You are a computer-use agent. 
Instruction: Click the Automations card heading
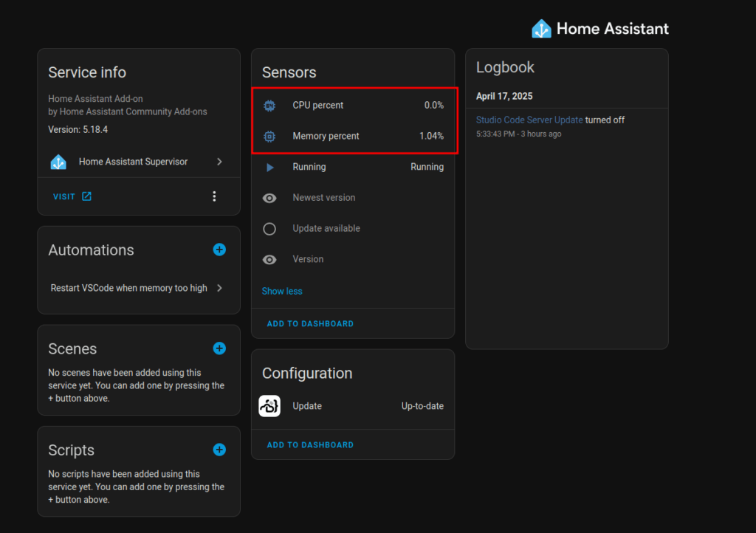click(x=91, y=250)
